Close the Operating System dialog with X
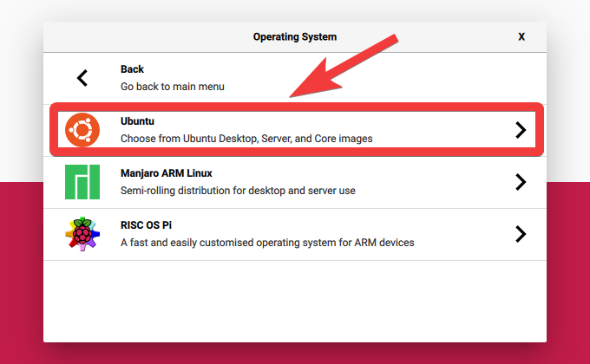 [521, 37]
